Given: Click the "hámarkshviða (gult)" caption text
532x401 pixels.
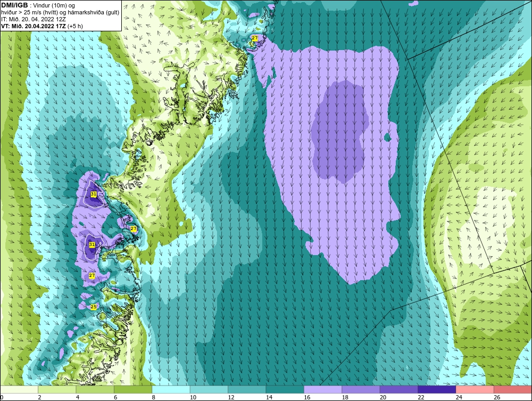Looking at the screenshot, I should pyautogui.click(x=95, y=12).
